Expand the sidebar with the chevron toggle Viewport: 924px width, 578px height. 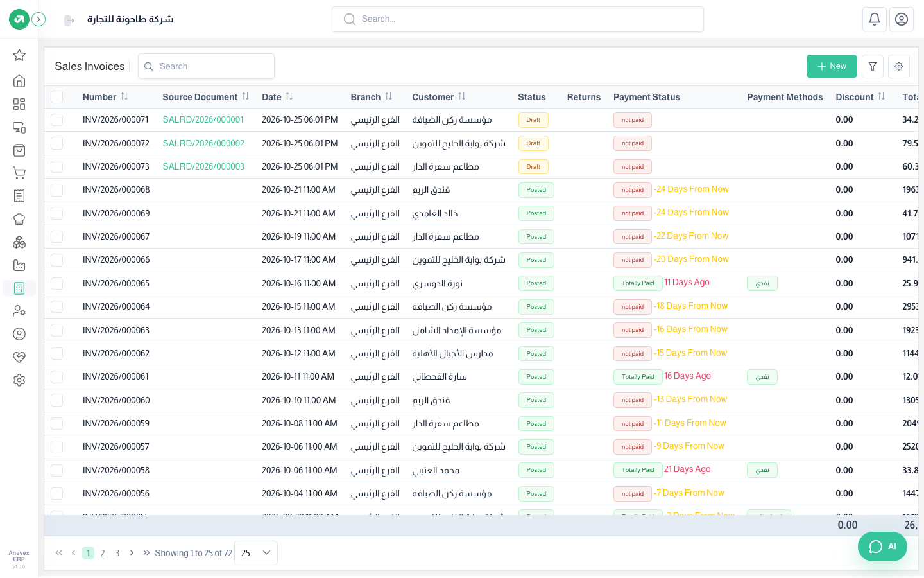[x=38, y=19]
